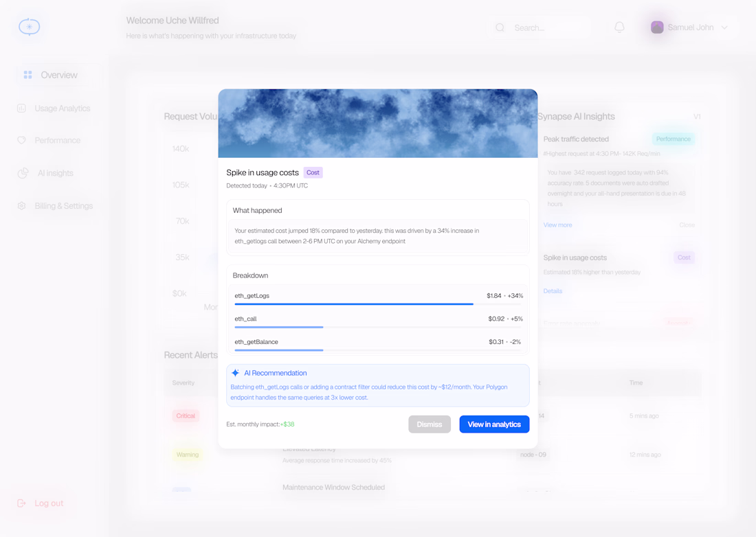Click the View more link

point(557,225)
